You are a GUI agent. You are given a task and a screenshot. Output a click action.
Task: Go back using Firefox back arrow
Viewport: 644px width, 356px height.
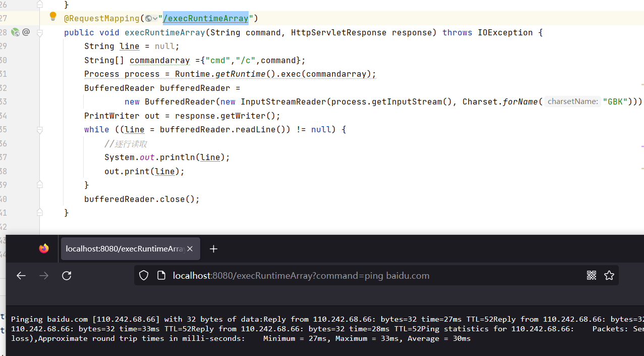coord(21,276)
